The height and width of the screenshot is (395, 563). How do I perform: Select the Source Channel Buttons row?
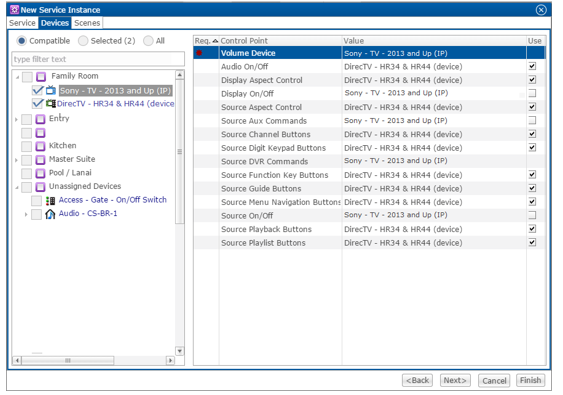pos(369,134)
